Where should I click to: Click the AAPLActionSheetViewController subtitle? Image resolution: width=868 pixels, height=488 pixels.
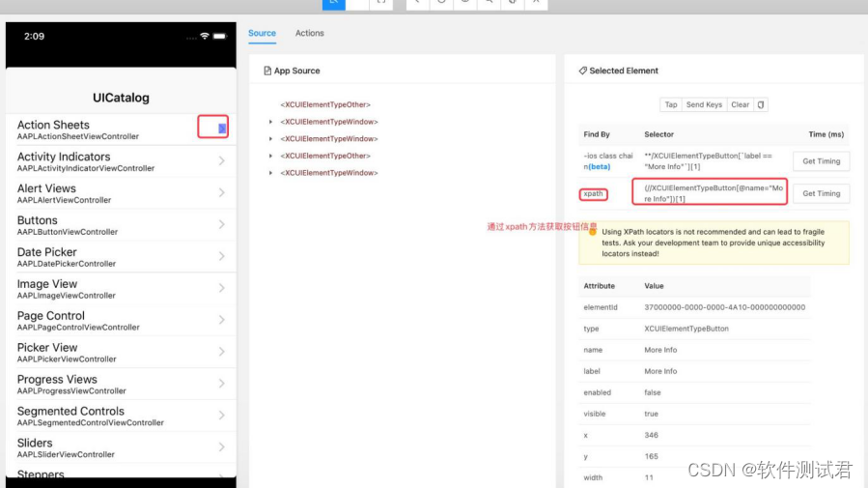coord(78,137)
